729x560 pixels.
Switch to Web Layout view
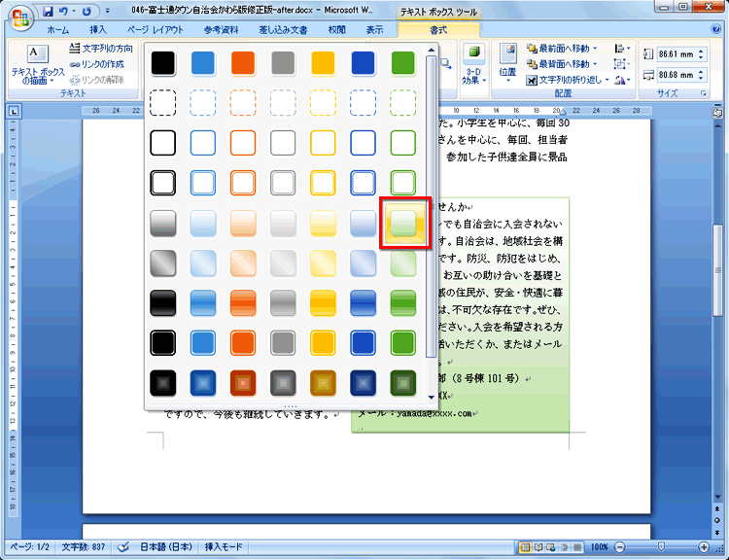[551, 547]
